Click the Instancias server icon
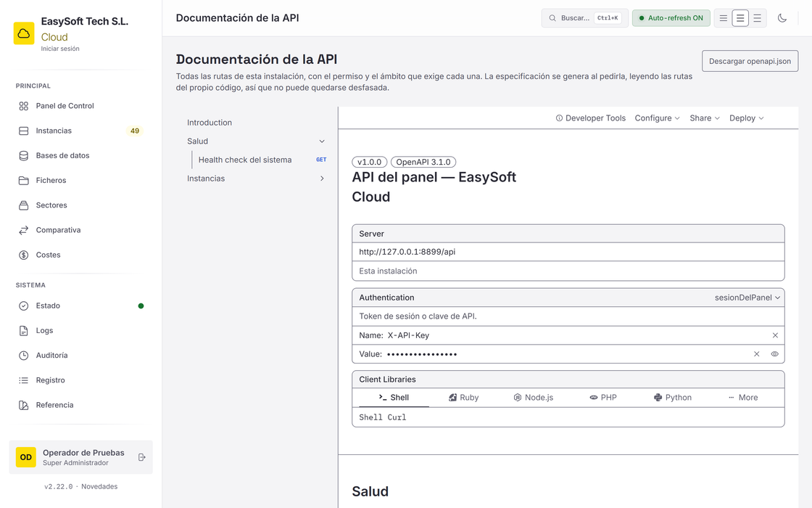This screenshot has width=812, height=508. click(24, 131)
